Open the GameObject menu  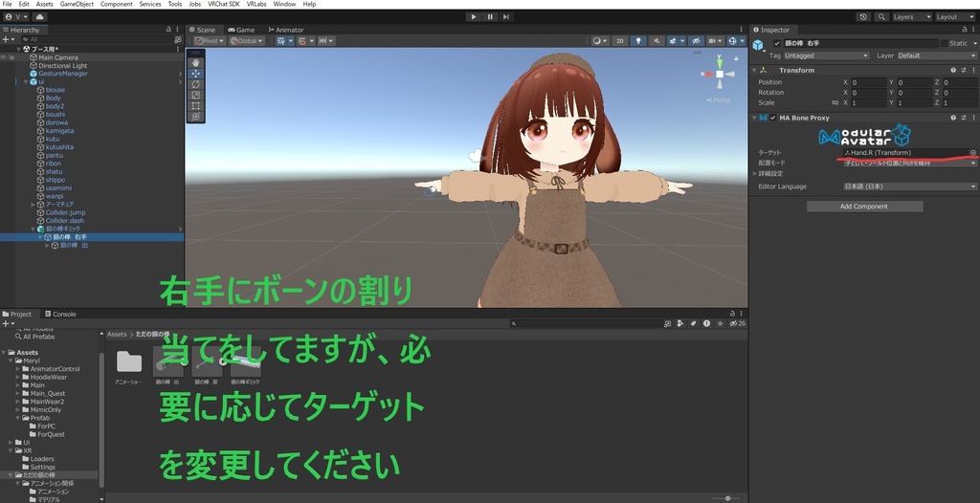click(77, 4)
